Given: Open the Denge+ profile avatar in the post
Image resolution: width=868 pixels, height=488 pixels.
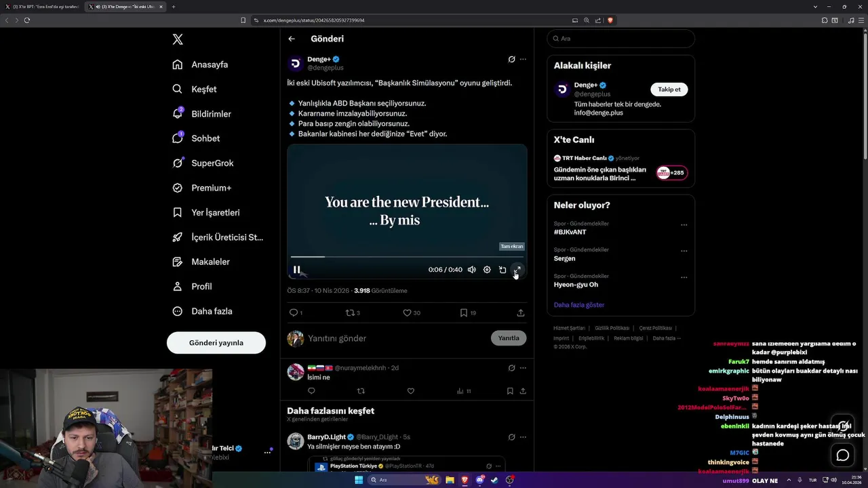Looking at the screenshot, I should pos(296,64).
